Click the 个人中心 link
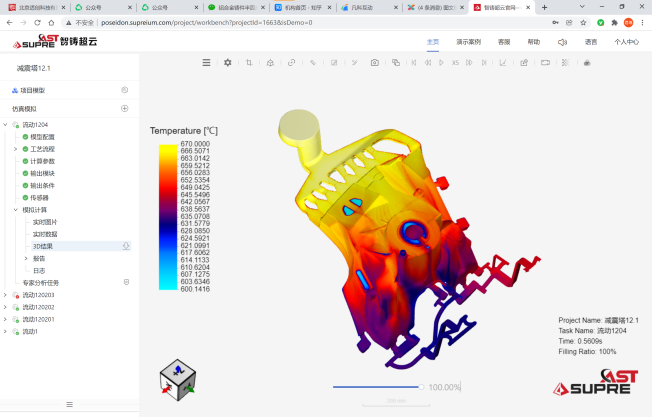The width and height of the screenshot is (652, 417). tap(627, 42)
